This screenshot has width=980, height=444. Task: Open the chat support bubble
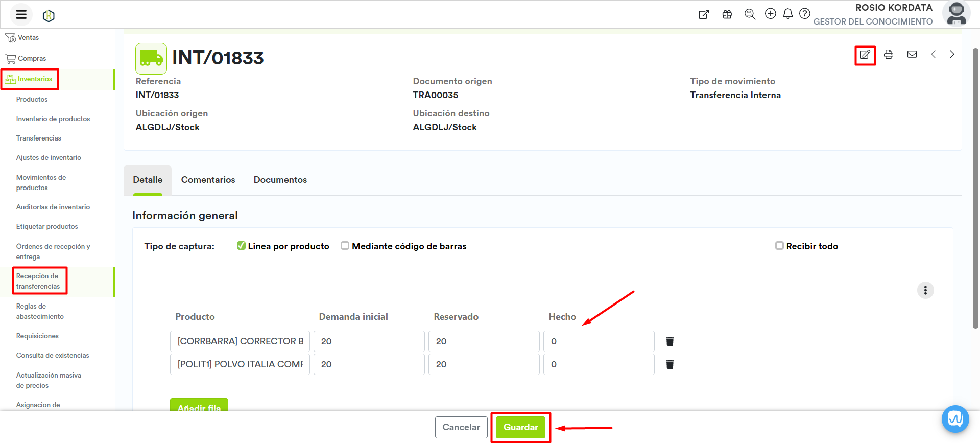(955, 419)
